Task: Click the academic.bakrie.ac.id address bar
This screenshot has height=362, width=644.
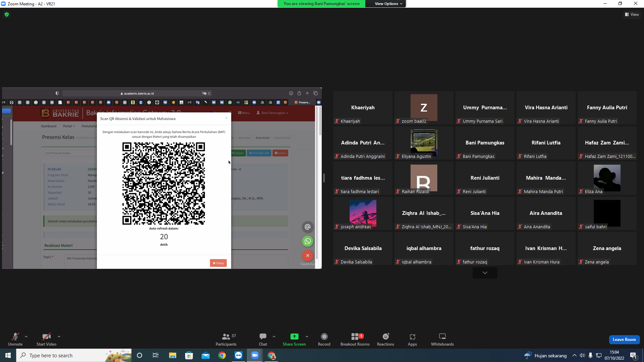Action: click(137, 94)
